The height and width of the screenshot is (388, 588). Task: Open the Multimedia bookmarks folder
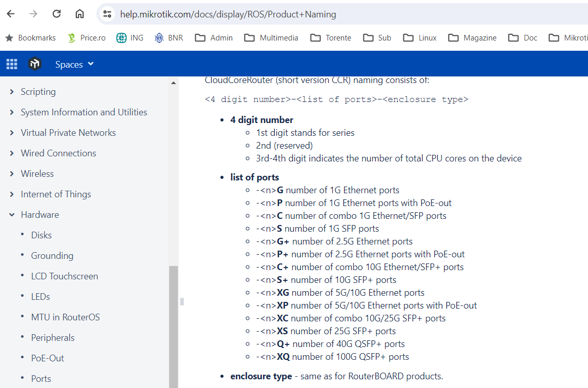(x=271, y=37)
